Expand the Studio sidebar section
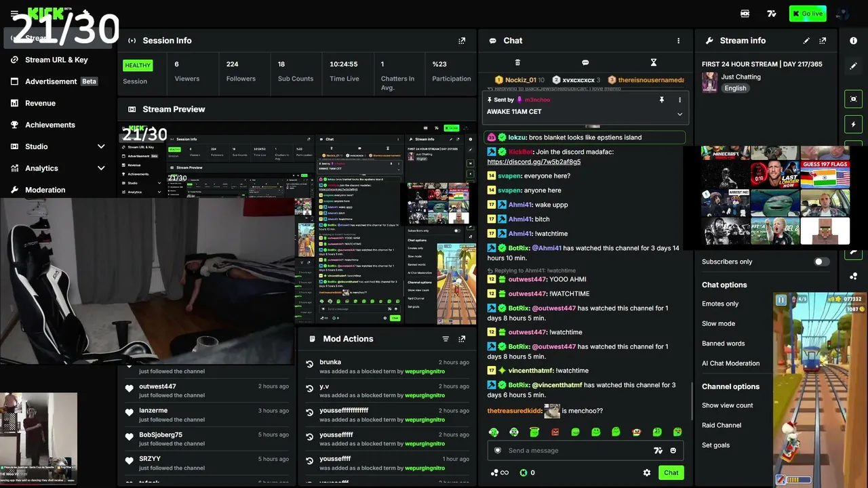This screenshot has height=488, width=868. (101, 146)
